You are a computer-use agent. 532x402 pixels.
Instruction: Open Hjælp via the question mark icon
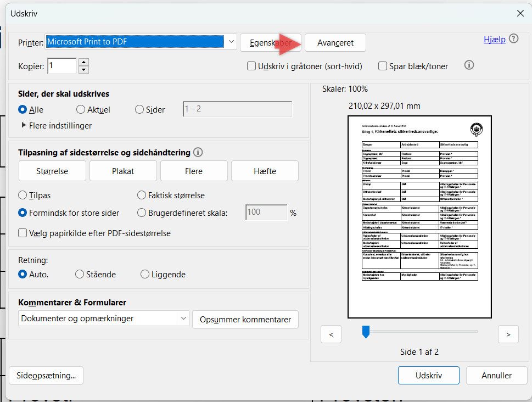point(514,38)
